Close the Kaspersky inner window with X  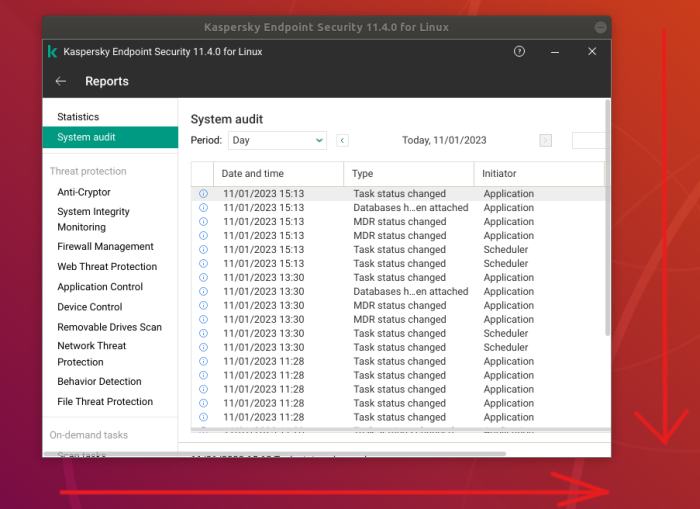pos(592,51)
